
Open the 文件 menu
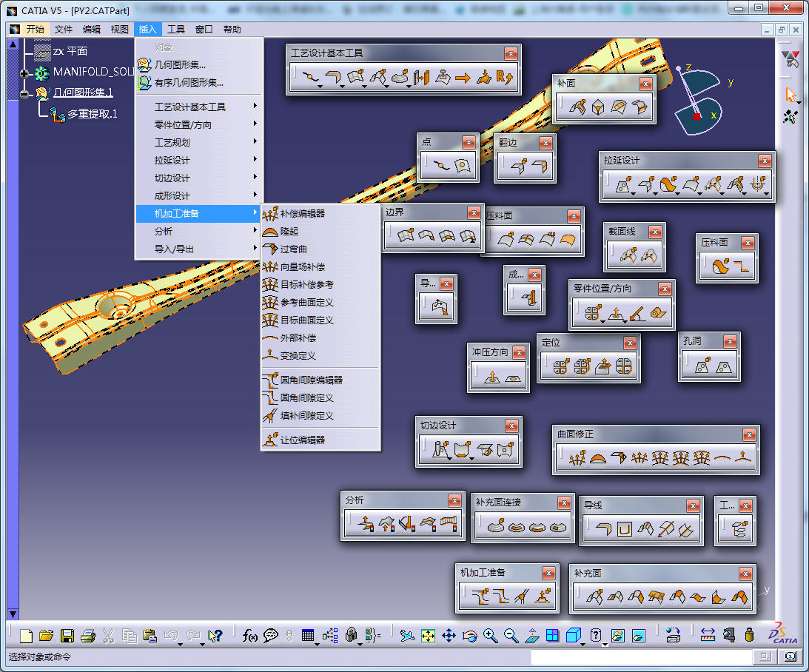pos(64,30)
